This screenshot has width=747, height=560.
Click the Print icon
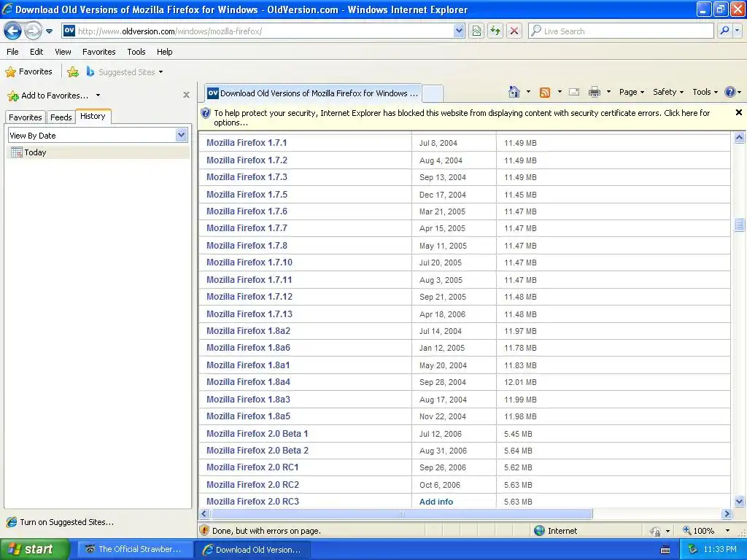[x=594, y=93]
